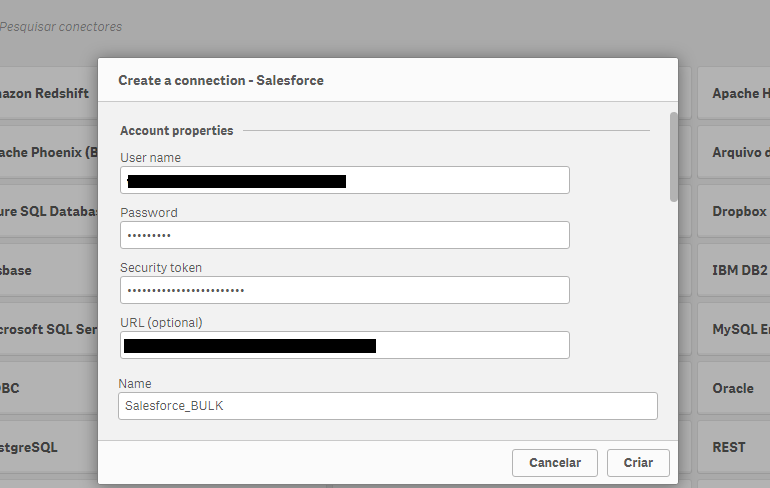Screen dimensions: 770x488
Task: Open the Azure SQL Database connector tile
Action: (x=47, y=212)
